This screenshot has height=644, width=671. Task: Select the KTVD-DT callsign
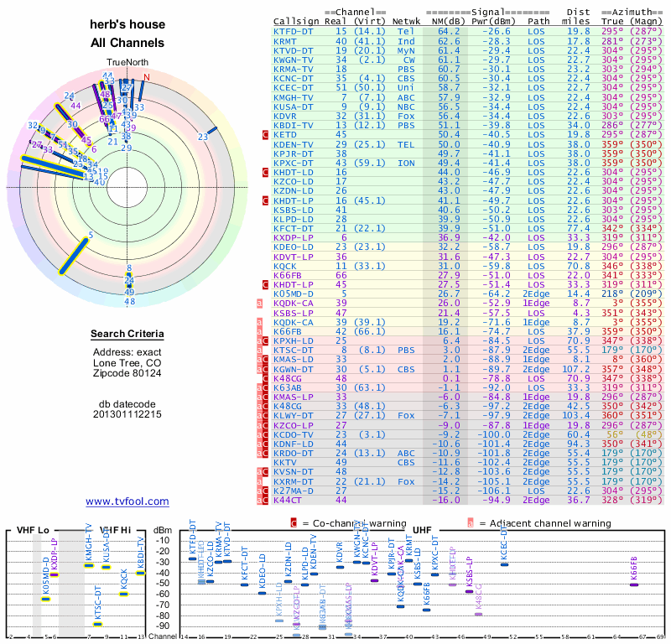coord(293,50)
